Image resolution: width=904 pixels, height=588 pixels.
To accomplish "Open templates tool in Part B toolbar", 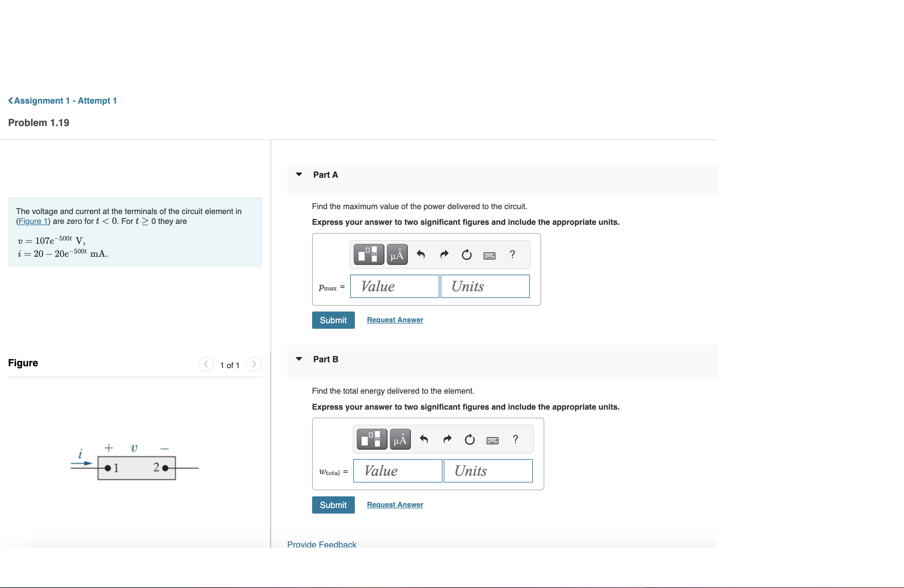I will pyautogui.click(x=372, y=439).
